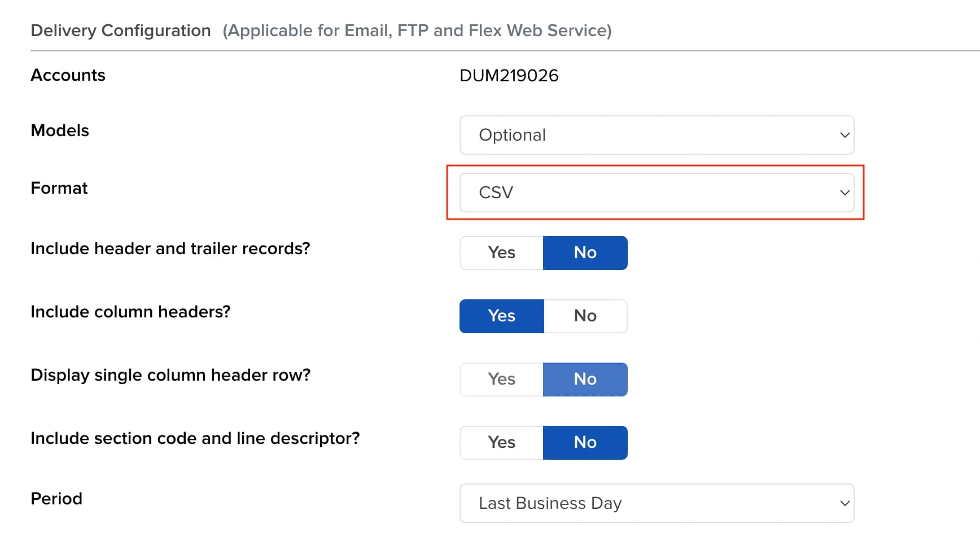
Task: Click the Period field label
Action: click(x=56, y=499)
